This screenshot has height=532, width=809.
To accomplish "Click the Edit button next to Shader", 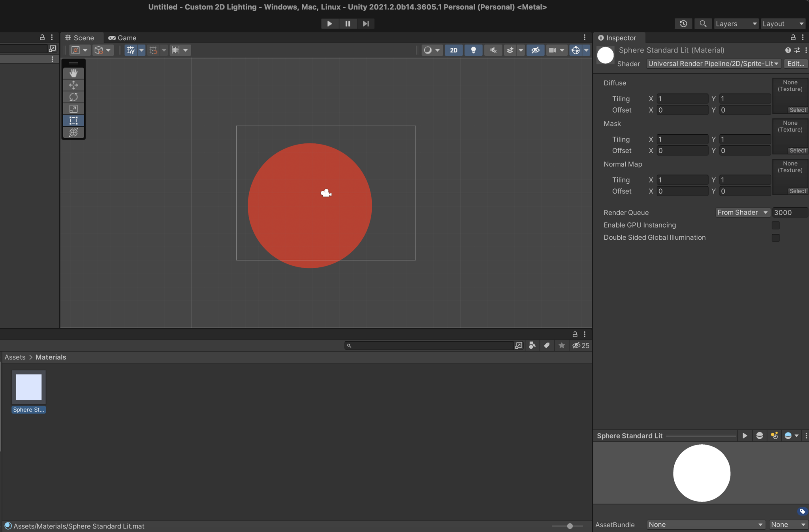I will (795, 64).
